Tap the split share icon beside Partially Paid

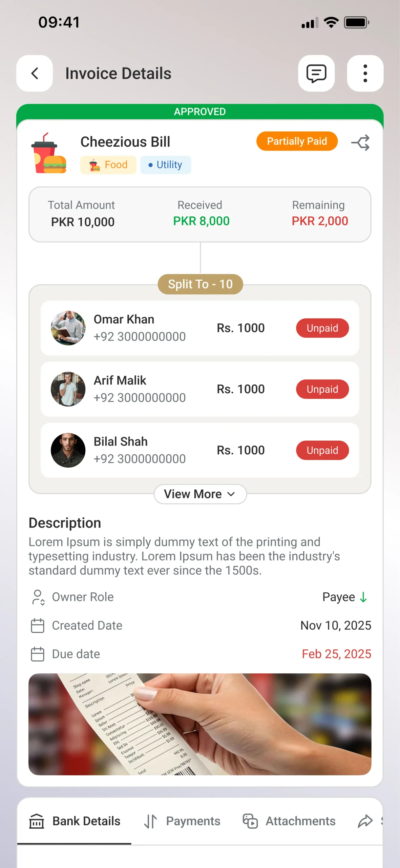(360, 143)
